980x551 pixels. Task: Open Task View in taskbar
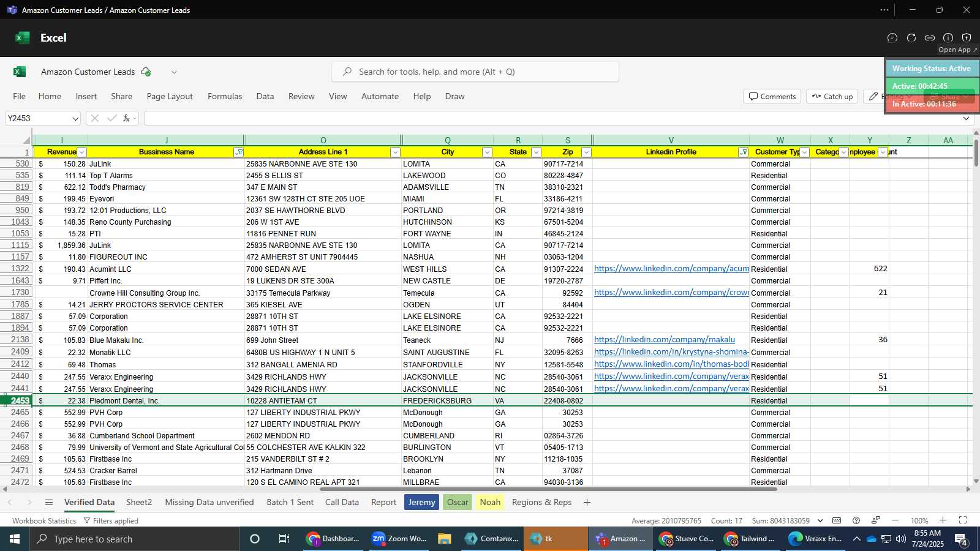(x=284, y=539)
